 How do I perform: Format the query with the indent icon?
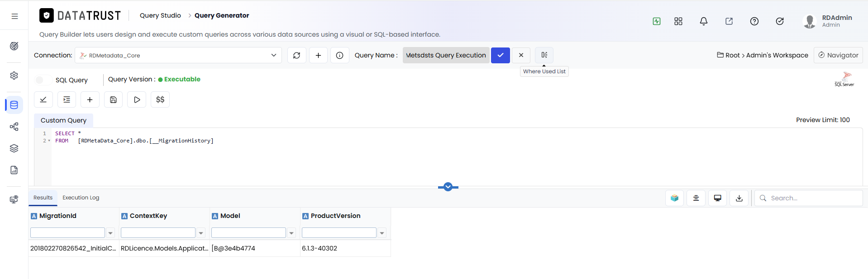[67, 99]
